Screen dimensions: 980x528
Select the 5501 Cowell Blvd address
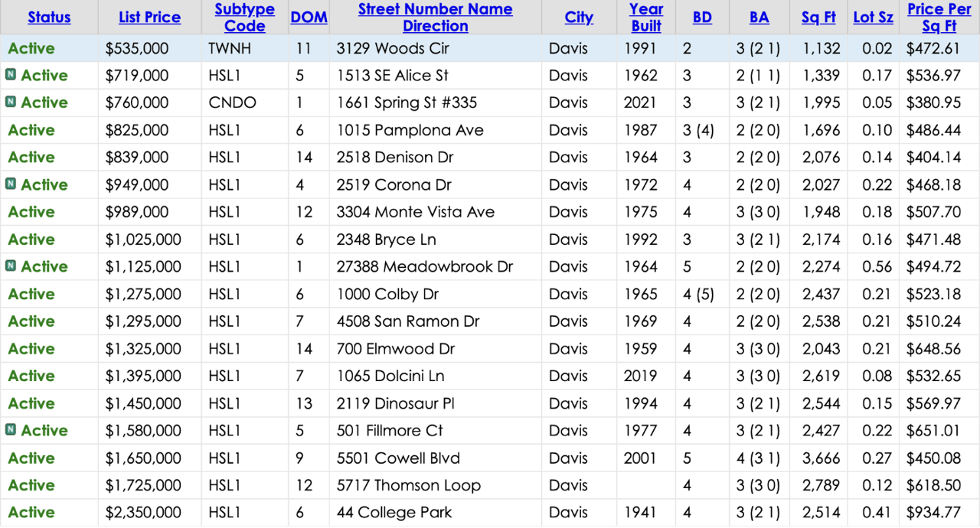coord(398,458)
